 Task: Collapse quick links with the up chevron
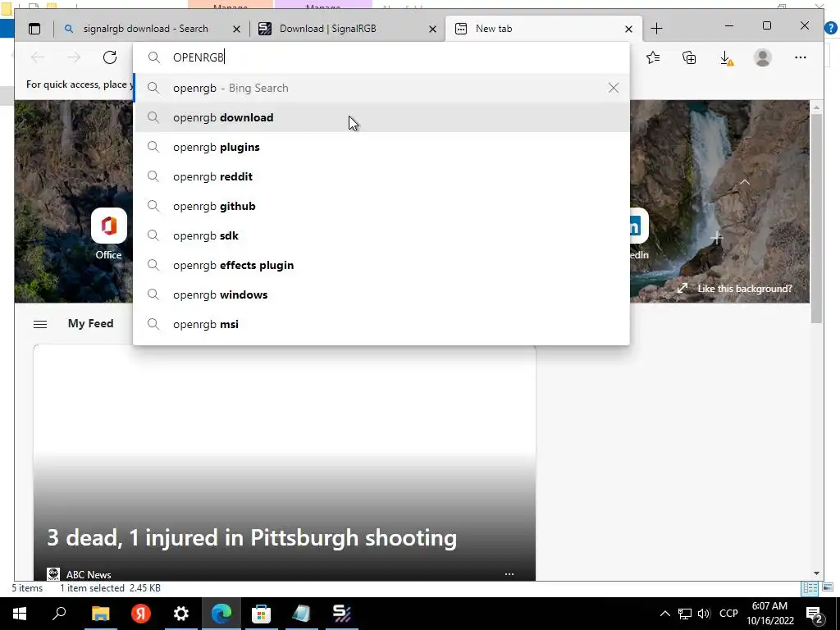745,182
